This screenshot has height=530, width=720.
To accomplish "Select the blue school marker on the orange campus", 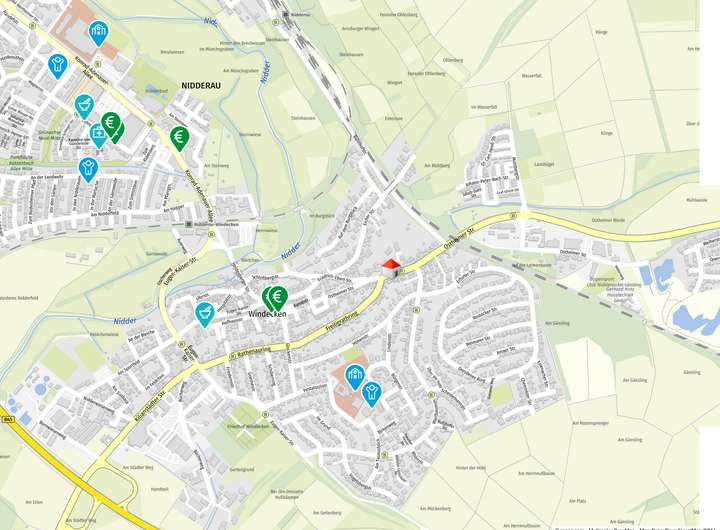I will pos(355,377).
